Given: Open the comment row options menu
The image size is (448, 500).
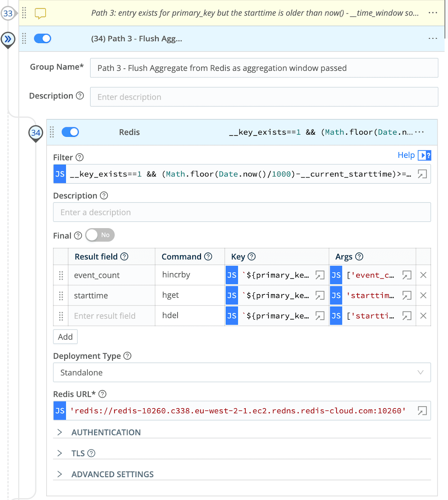Looking at the screenshot, I should (433, 13).
